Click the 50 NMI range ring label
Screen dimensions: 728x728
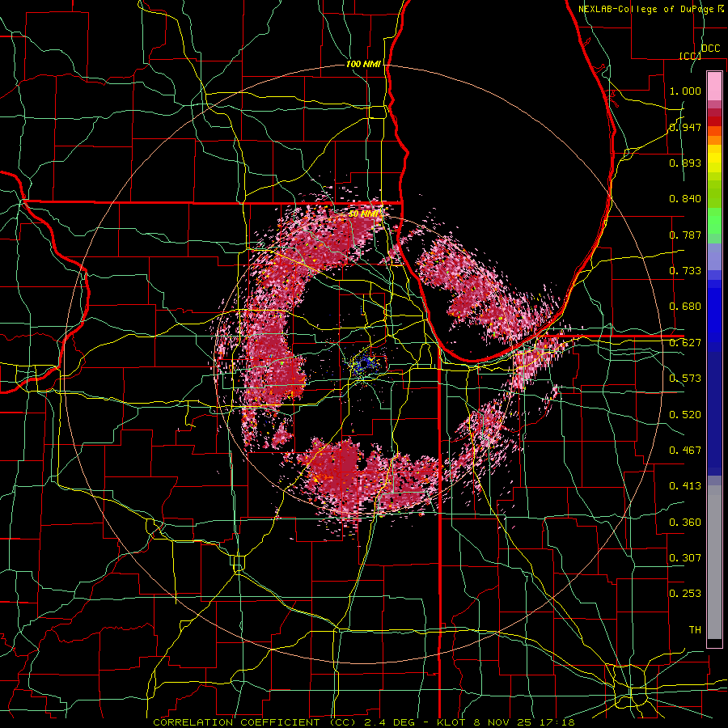point(363,214)
